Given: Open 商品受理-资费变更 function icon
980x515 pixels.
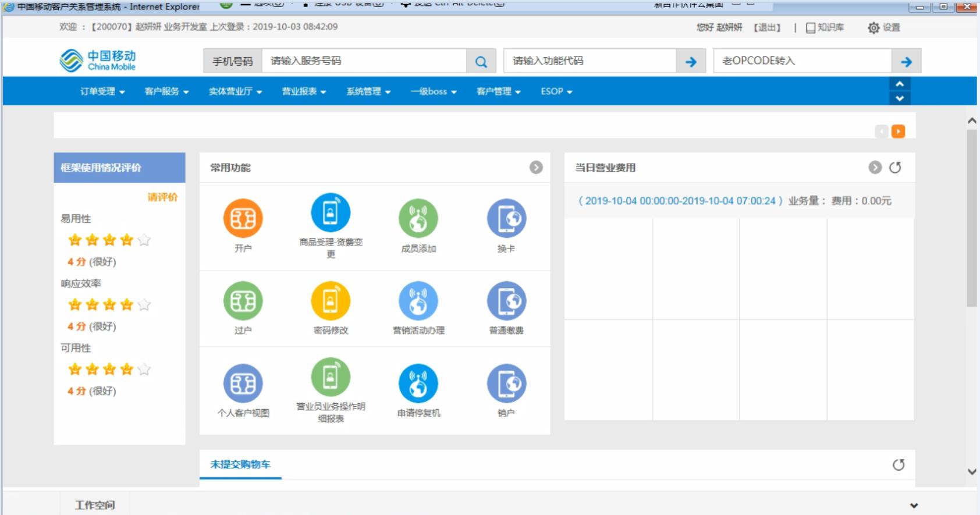Looking at the screenshot, I should pyautogui.click(x=331, y=212).
